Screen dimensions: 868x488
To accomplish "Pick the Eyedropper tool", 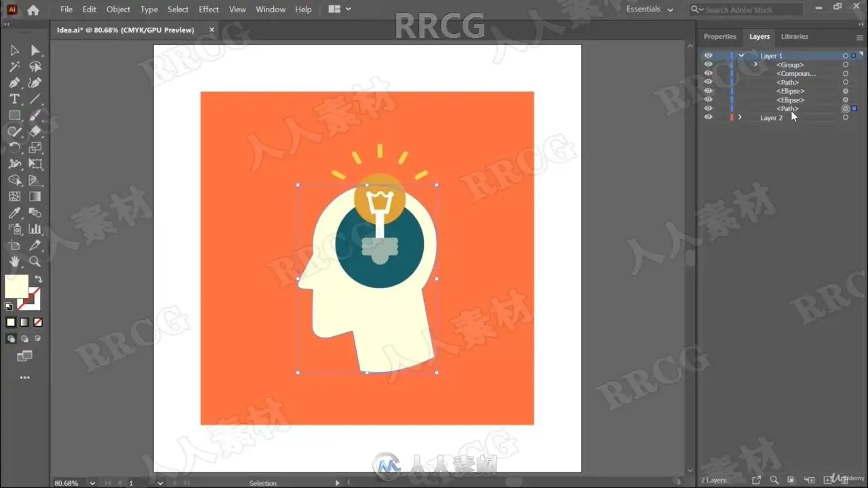I will point(14,213).
